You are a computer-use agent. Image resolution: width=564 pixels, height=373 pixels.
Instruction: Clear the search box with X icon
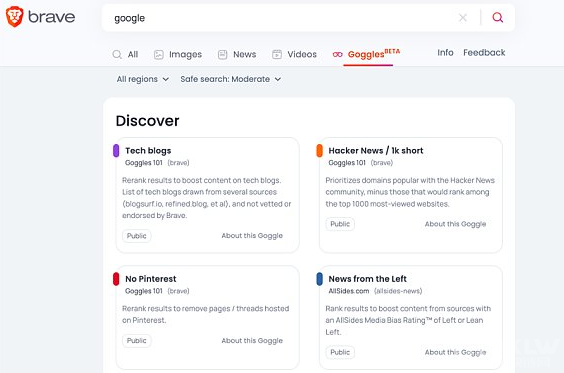tap(463, 17)
